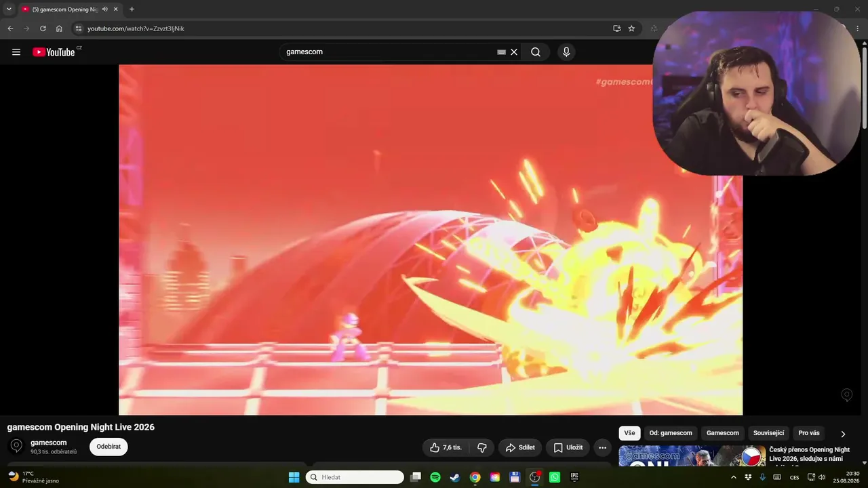Open Dropbox tray icon

click(x=748, y=477)
